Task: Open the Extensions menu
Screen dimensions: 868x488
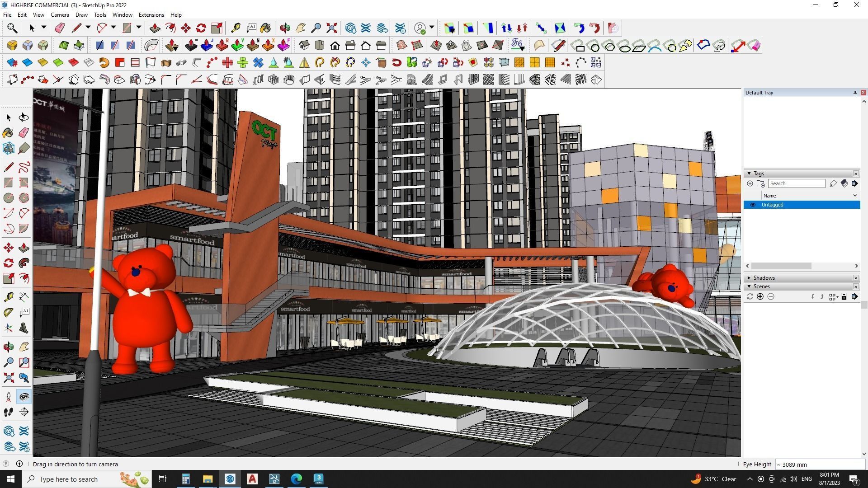Action: 151,15
